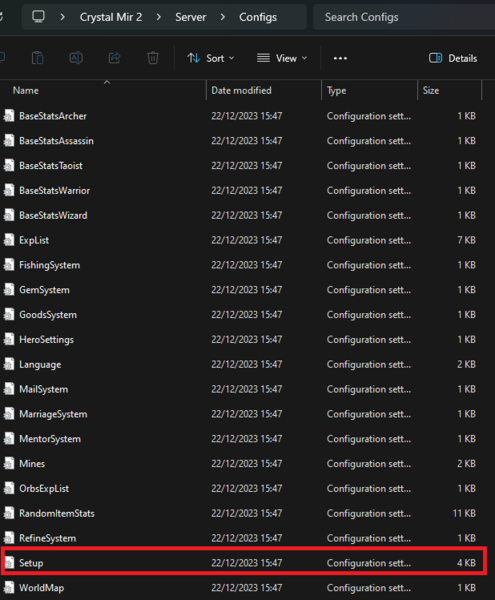Click the date cell of MailSystem row
Screen dimensions: 495x600
pyautogui.click(x=247, y=389)
